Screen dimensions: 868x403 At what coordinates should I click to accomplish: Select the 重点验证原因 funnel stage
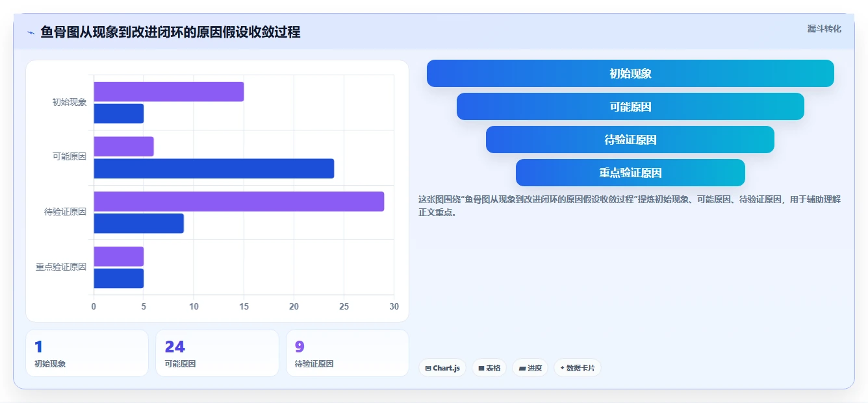tap(630, 173)
